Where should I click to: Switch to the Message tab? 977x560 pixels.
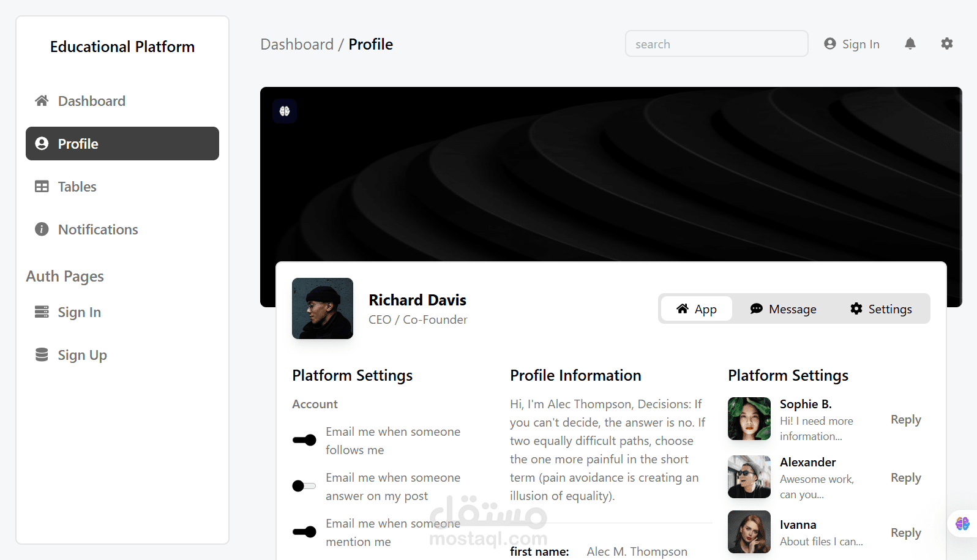[784, 309]
